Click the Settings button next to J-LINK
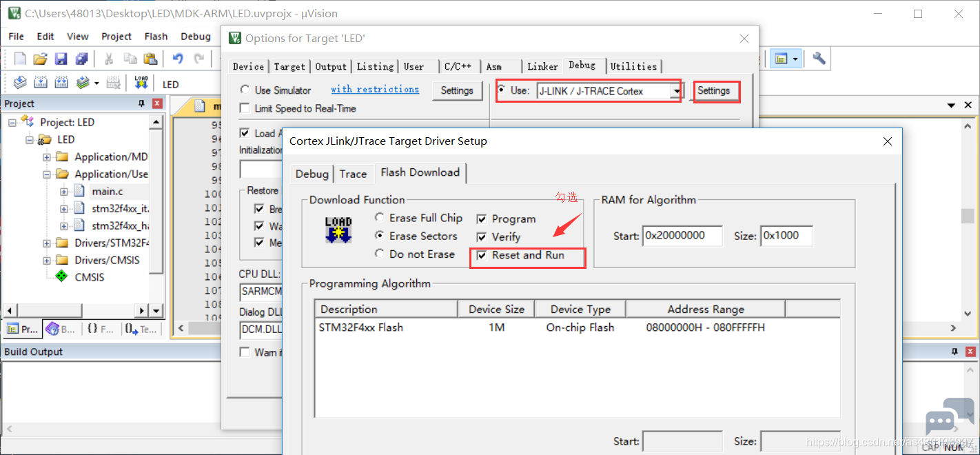Image resolution: width=980 pixels, height=455 pixels. point(713,91)
